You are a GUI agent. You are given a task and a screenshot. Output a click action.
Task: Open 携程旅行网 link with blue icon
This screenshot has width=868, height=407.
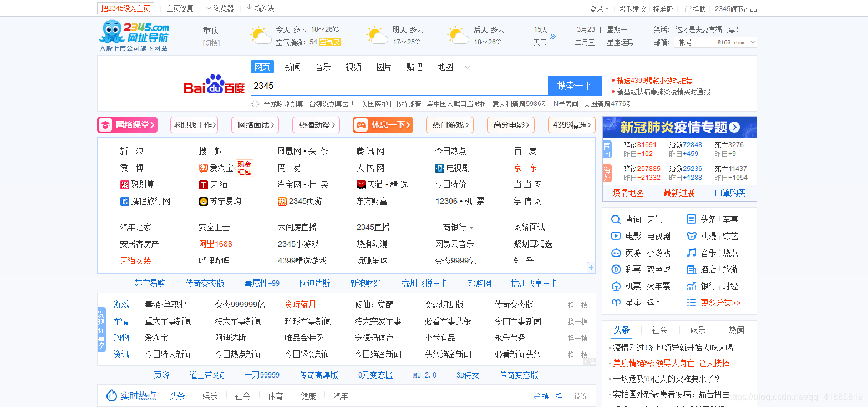(145, 201)
